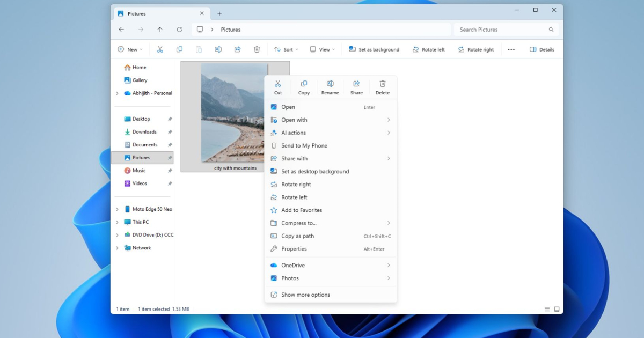This screenshot has height=338, width=644.
Task: Open the Sort dropdown
Action: [286, 49]
